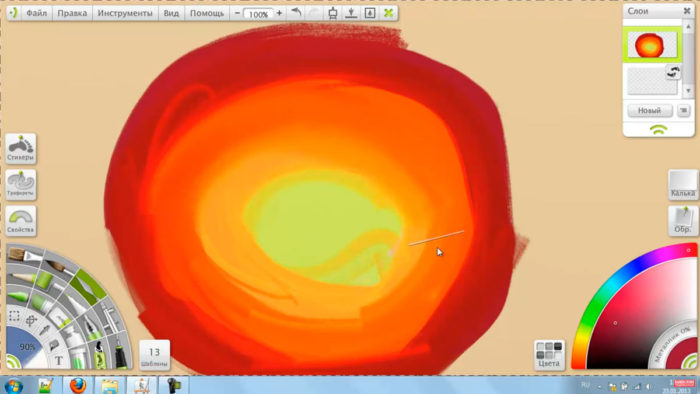Open the Калька tracing panel

[x=683, y=184]
